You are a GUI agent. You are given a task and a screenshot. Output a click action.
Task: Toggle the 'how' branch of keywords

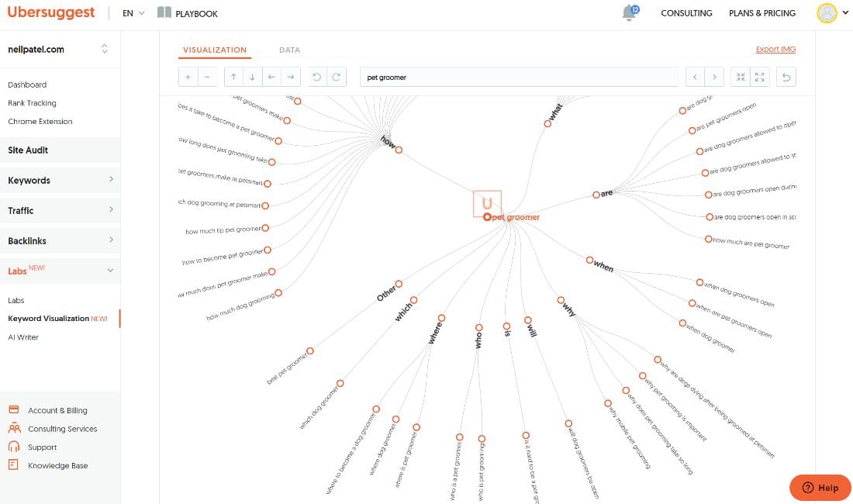click(x=398, y=149)
